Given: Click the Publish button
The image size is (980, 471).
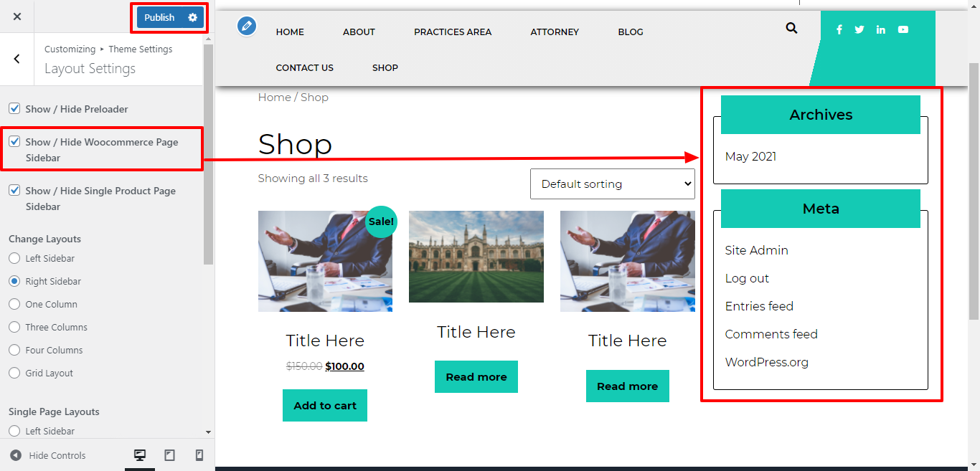Looking at the screenshot, I should point(159,17).
